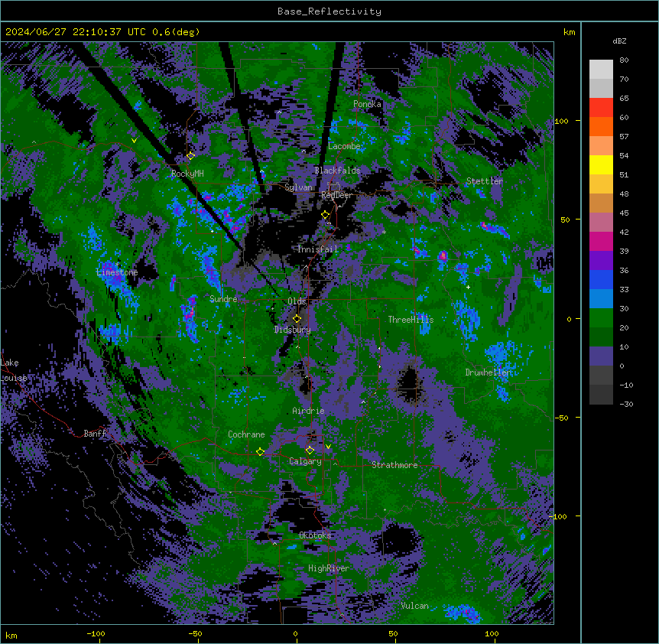Click the white plus marker east of ThreeHills
The image size is (659, 644).
(468, 287)
